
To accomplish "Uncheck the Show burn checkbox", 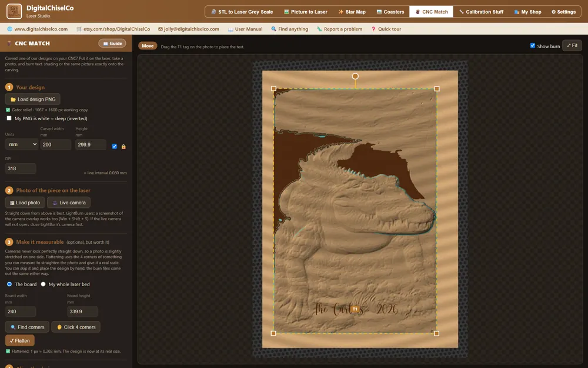I will pos(533,46).
